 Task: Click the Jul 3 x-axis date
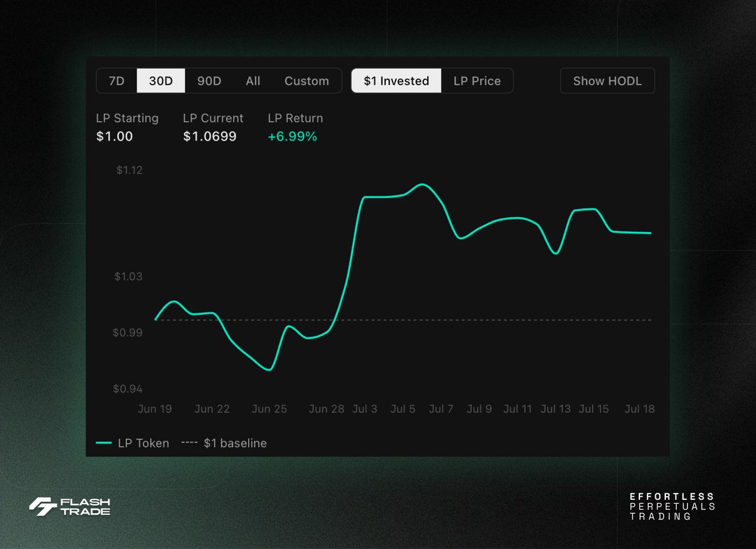tap(365, 408)
